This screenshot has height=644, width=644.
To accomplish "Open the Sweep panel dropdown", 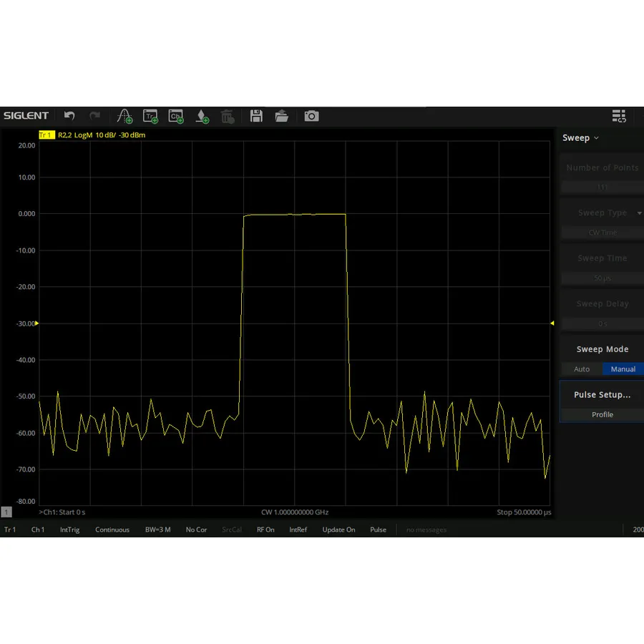I will coord(581,137).
